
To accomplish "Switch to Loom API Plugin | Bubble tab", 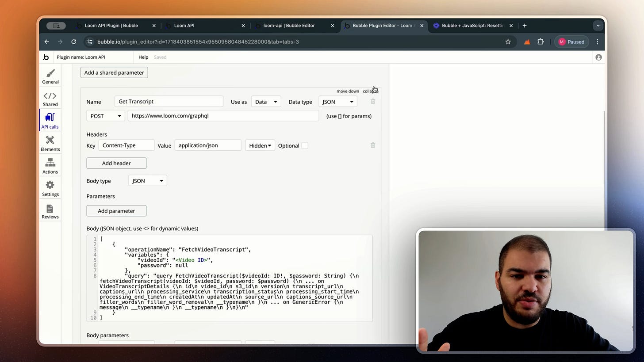I will pyautogui.click(x=111, y=26).
